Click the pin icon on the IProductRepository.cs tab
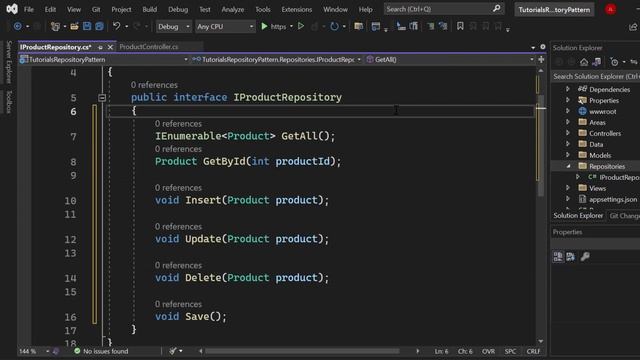Image resolution: width=640 pixels, height=360 pixels. tap(100, 47)
